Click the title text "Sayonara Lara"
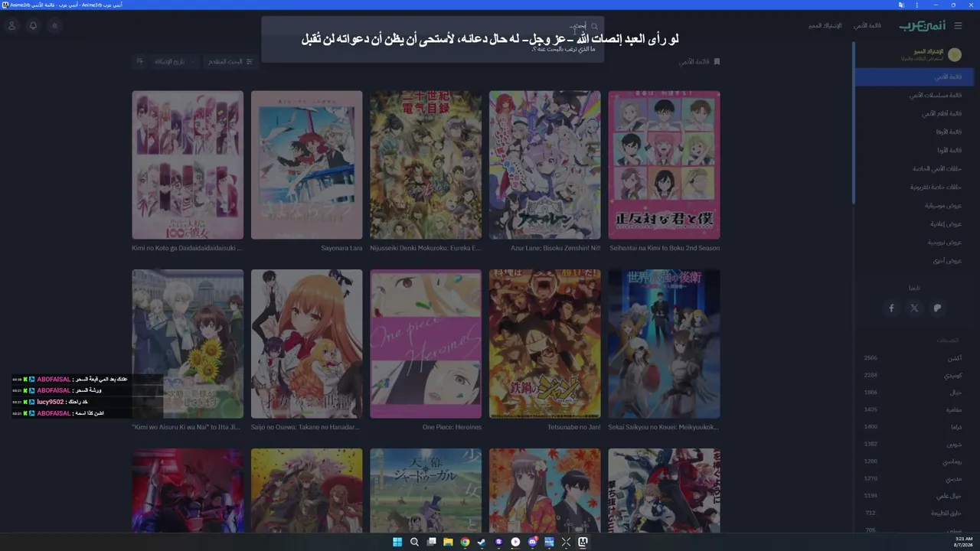This screenshot has height=551, width=980. 341,248
